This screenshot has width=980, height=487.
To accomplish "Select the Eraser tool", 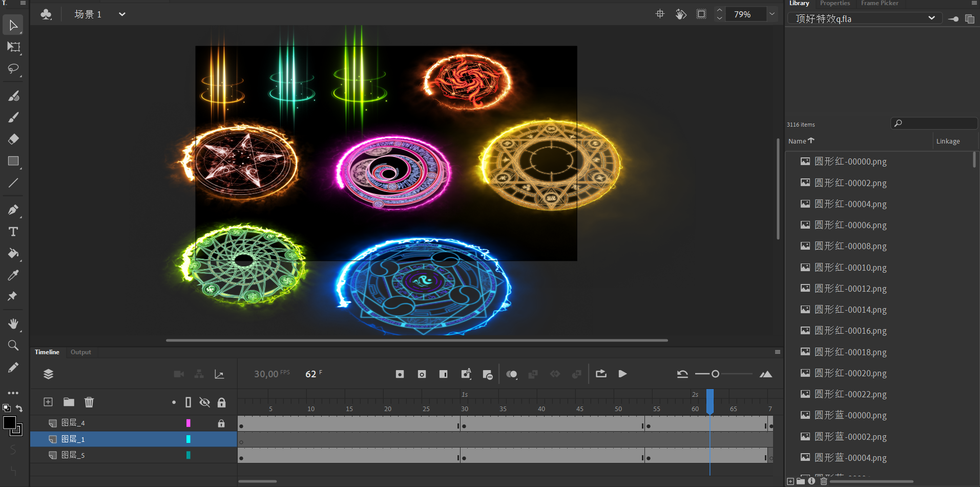I will 13,139.
